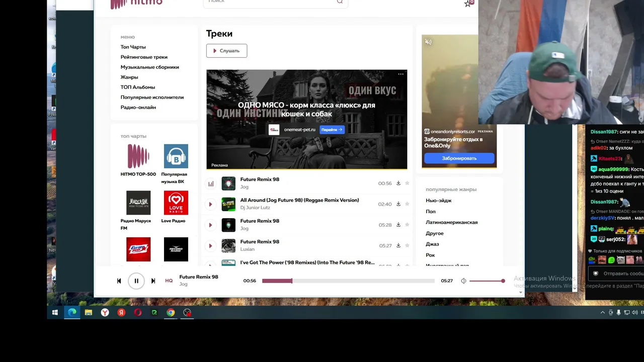Skip to next track in player bar
This screenshot has height=362, width=644.
coord(153,281)
